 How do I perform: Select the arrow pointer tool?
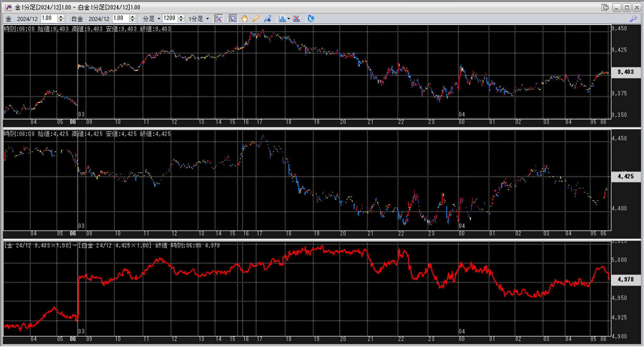[233, 19]
